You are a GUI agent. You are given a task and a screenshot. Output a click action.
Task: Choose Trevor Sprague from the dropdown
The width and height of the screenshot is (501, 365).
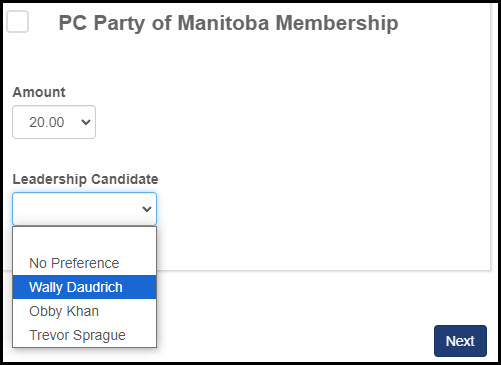[84, 335]
